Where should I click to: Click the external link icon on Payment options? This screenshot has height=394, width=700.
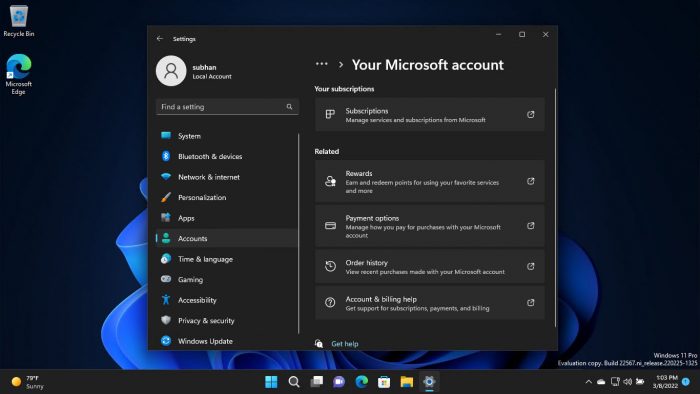[x=530, y=226]
